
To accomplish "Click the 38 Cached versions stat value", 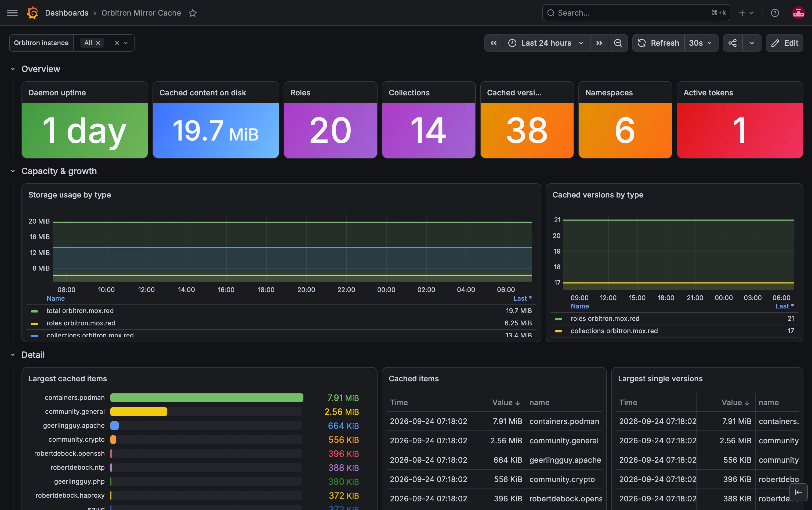I will (x=527, y=131).
